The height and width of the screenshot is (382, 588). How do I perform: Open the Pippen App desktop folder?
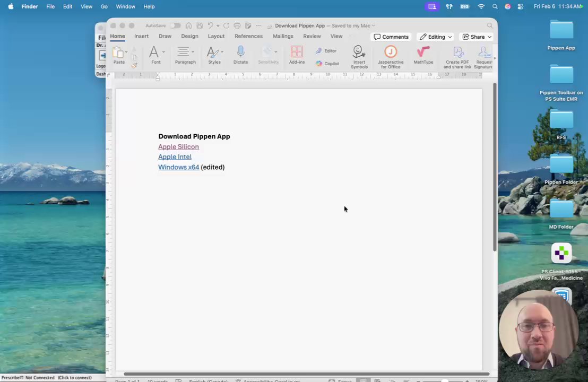click(561, 35)
